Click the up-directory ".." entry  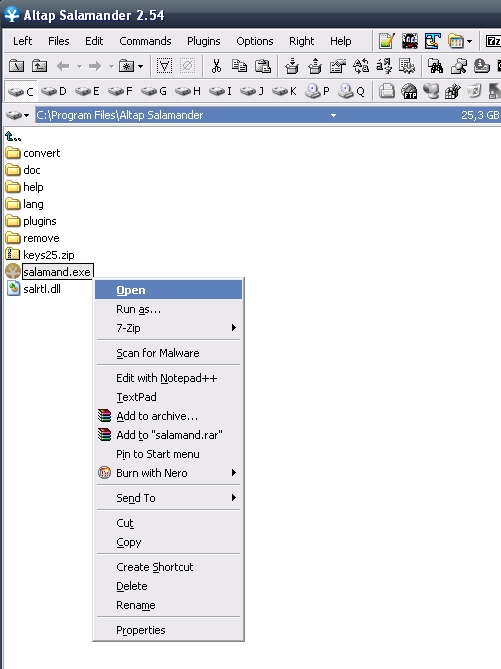[13, 137]
